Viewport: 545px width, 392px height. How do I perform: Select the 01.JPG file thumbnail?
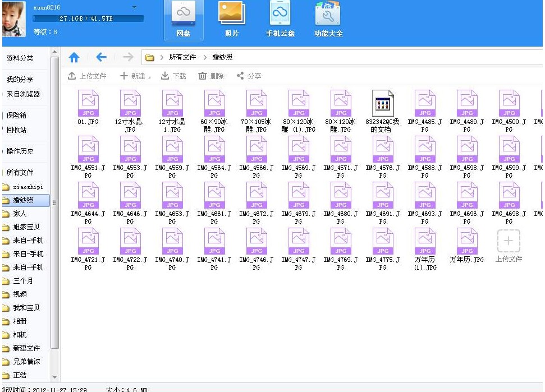pos(88,104)
